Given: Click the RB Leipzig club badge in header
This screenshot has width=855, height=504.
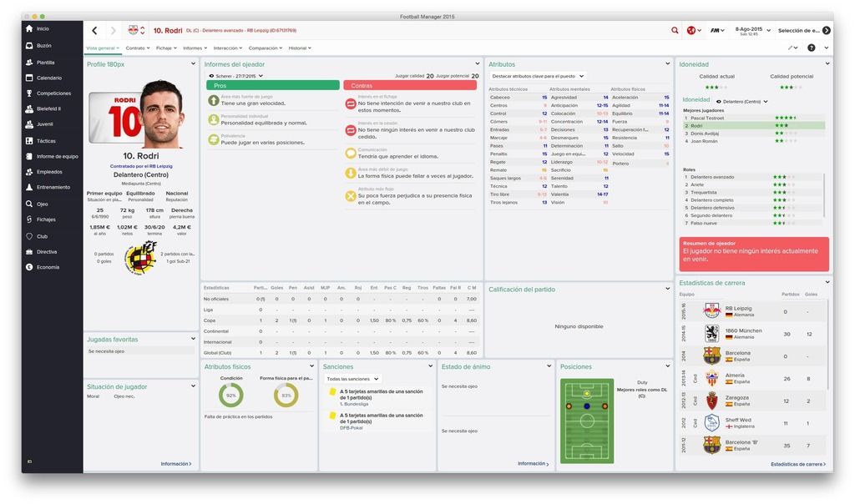Looking at the screenshot, I should click(133, 30).
